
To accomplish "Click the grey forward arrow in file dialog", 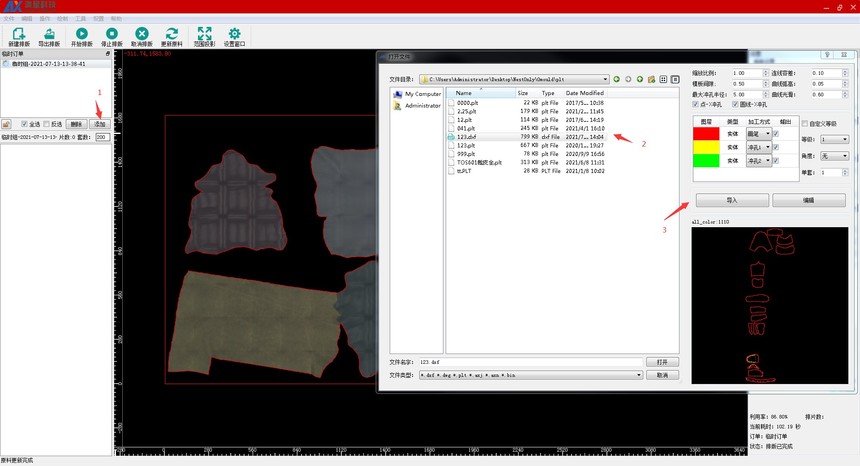I will point(628,79).
